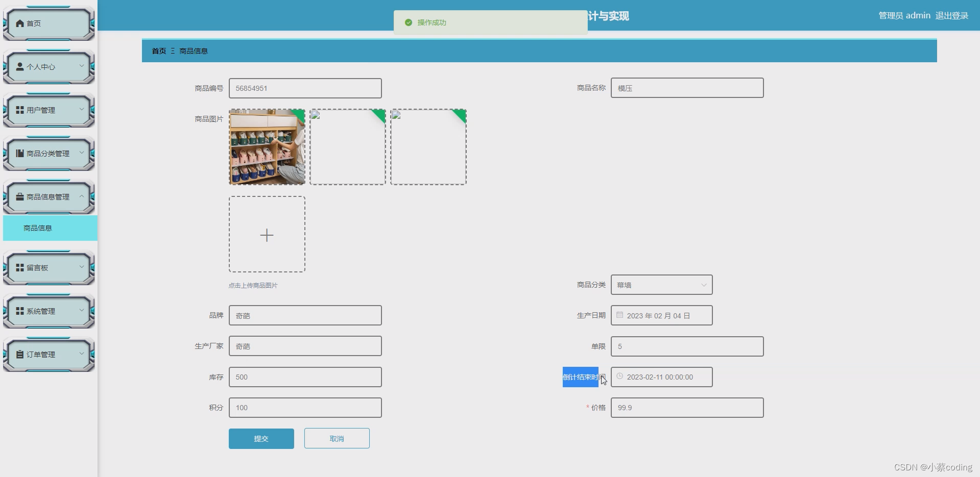Click the third broken image thumbnail
Viewport: 980px width, 477px height.
pyautogui.click(x=428, y=147)
